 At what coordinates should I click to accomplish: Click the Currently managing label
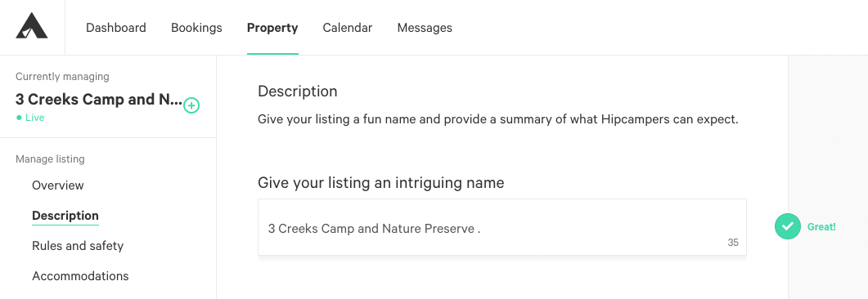(62, 76)
